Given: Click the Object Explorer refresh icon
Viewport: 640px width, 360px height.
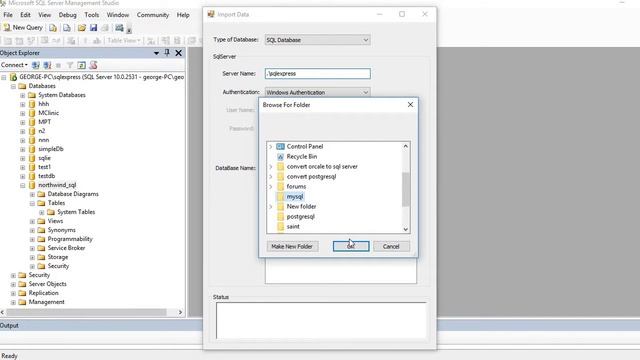Looking at the screenshot, I should point(82,65).
